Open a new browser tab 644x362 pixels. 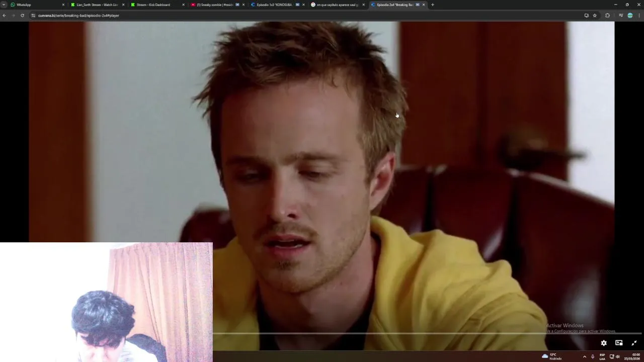click(x=432, y=5)
